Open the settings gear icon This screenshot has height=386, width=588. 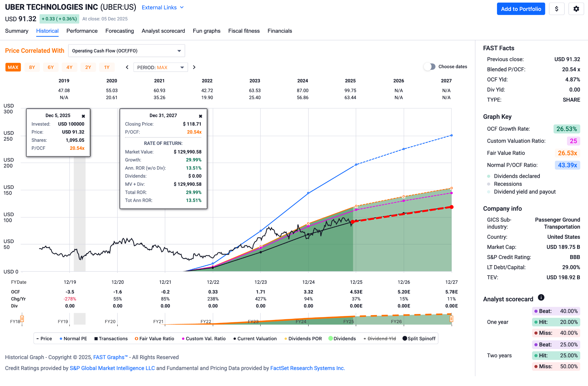coord(576,9)
